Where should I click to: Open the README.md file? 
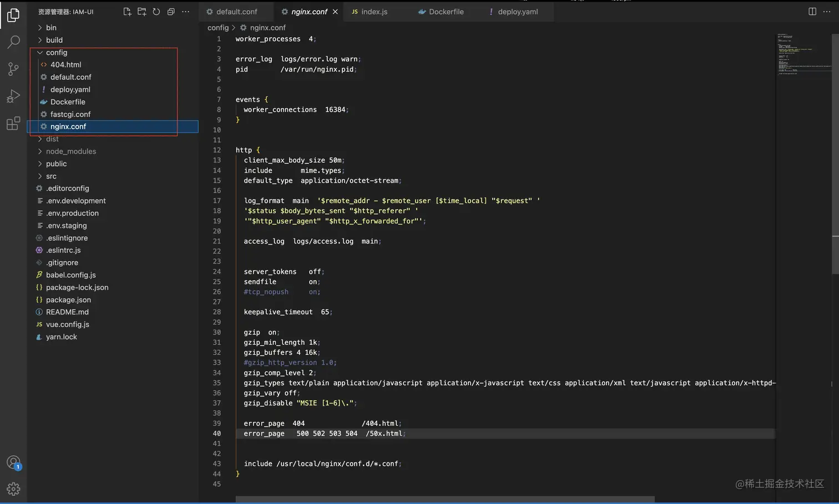click(x=113, y=312)
